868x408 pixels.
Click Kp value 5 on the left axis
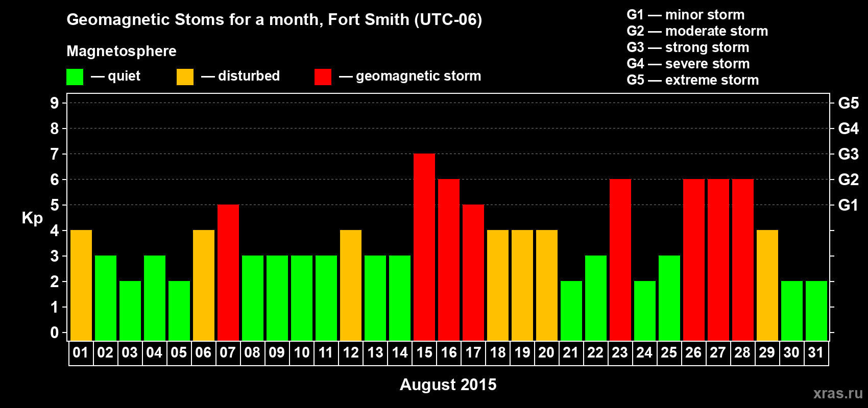55,205
